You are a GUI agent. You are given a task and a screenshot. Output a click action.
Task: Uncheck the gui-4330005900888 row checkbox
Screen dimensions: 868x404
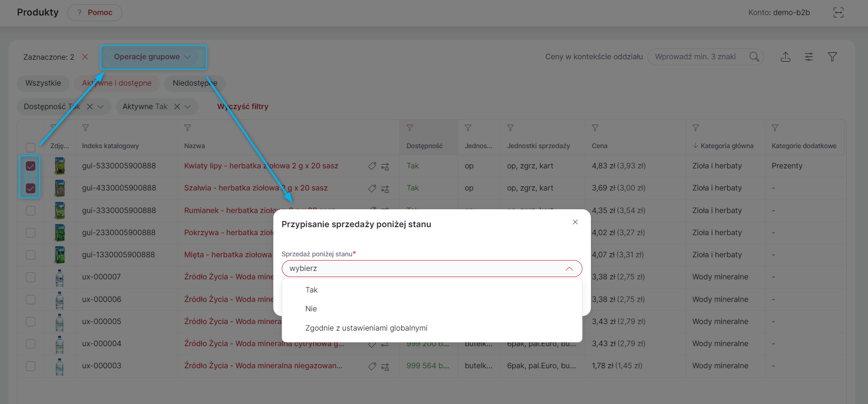point(31,188)
